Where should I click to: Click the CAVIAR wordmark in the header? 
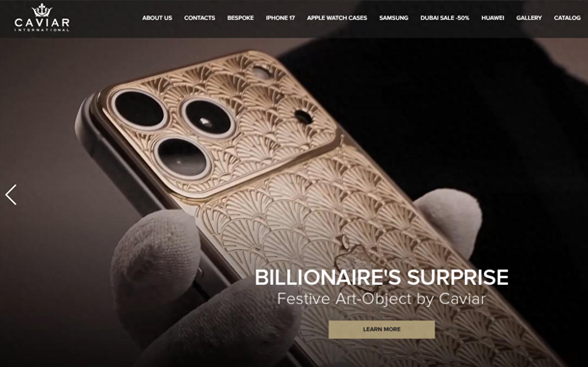(42, 22)
